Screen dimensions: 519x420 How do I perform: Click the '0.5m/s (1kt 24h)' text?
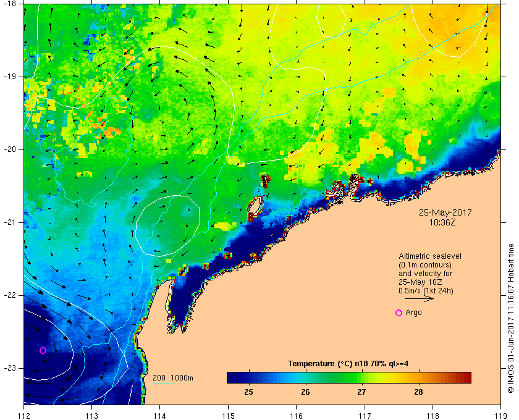[x=426, y=291]
